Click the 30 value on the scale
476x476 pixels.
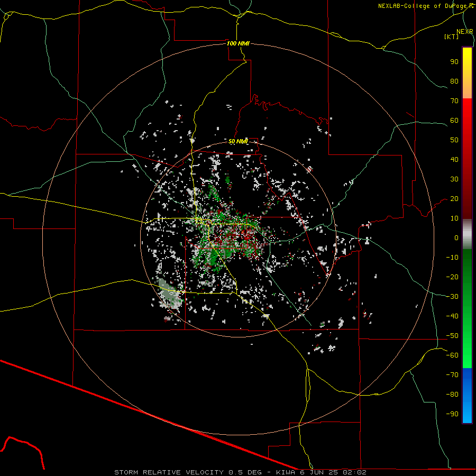454,179
